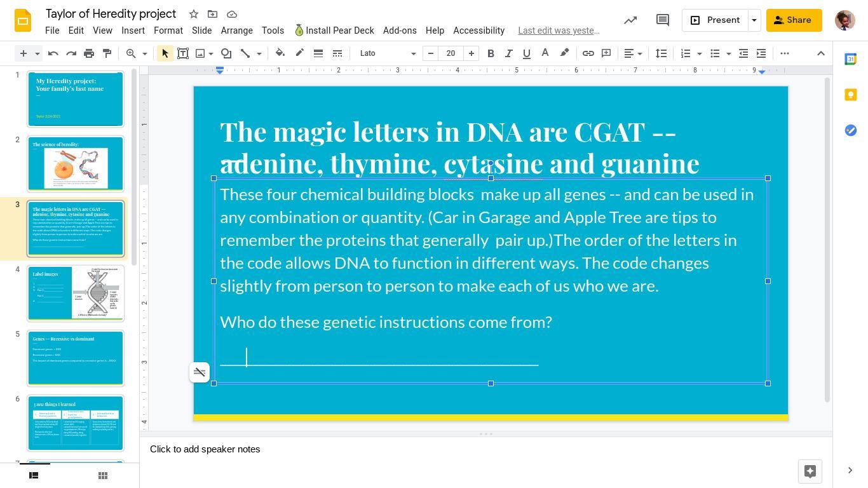This screenshot has height=488, width=868.
Task: Click the paint format roller icon
Action: [x=107, y=53]
